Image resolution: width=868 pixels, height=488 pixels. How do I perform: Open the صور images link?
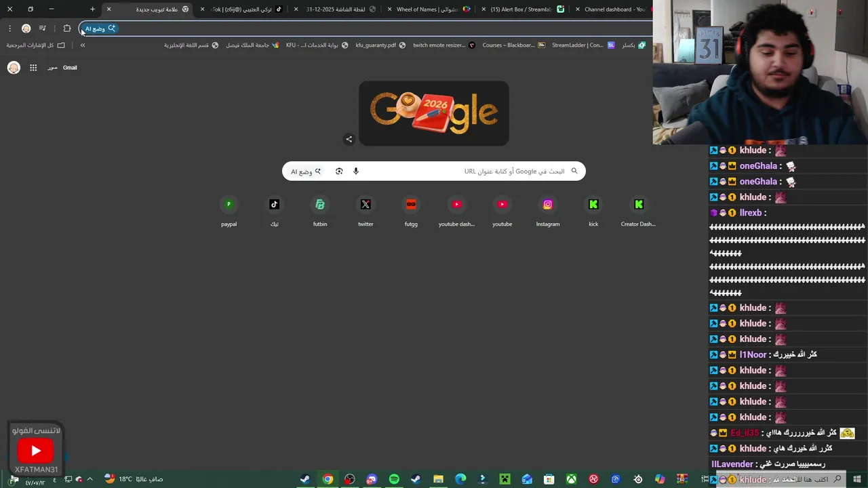(52, 68)
